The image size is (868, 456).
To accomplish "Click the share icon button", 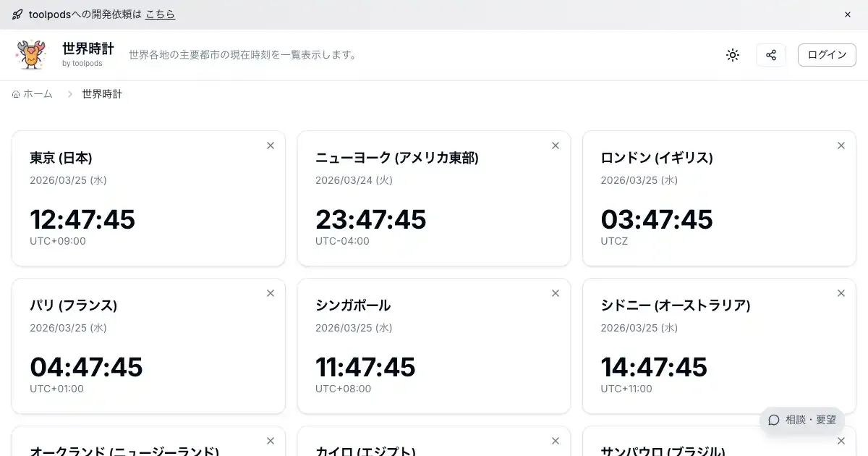I will tap(771, 55).
